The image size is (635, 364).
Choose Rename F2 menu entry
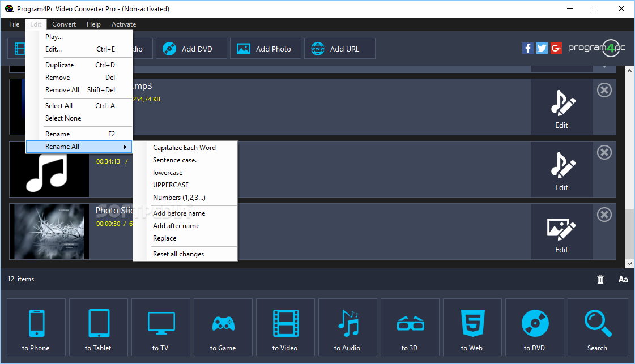pos(79,134)
